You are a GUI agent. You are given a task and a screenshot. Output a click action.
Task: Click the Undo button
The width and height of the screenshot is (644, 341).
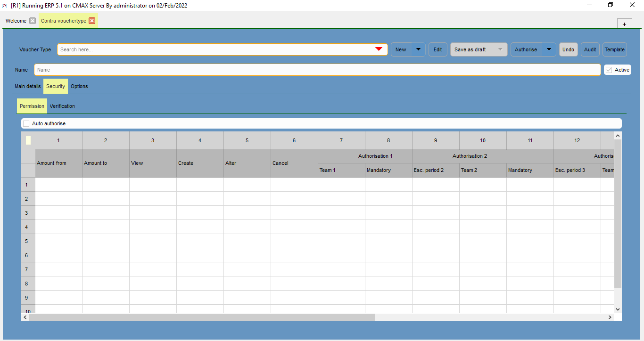click(569, 49)
